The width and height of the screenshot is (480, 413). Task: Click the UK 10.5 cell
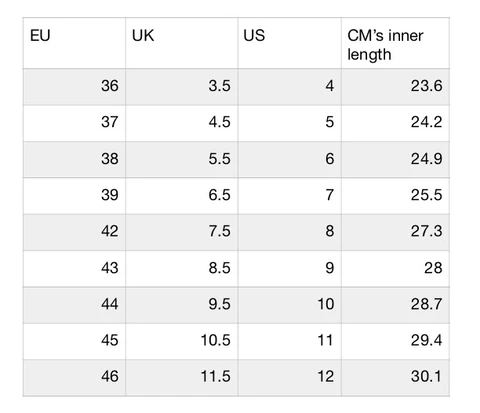click(x=182, y=341)
